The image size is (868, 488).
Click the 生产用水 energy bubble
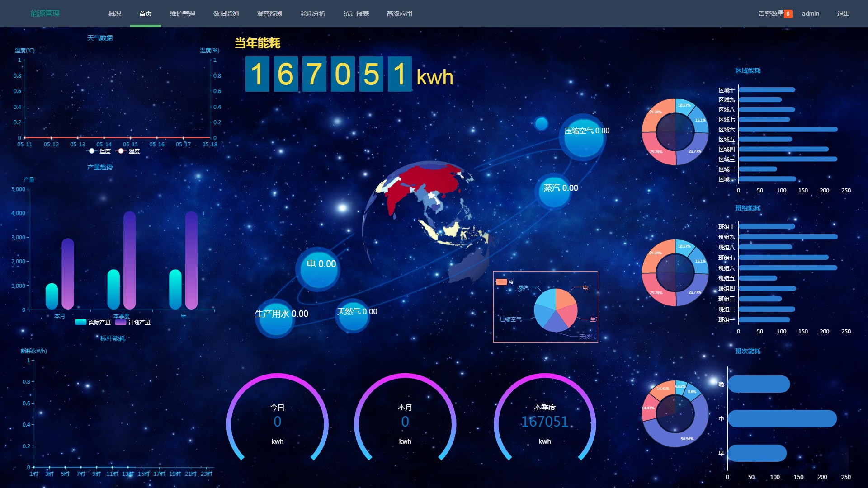(275, 318)
